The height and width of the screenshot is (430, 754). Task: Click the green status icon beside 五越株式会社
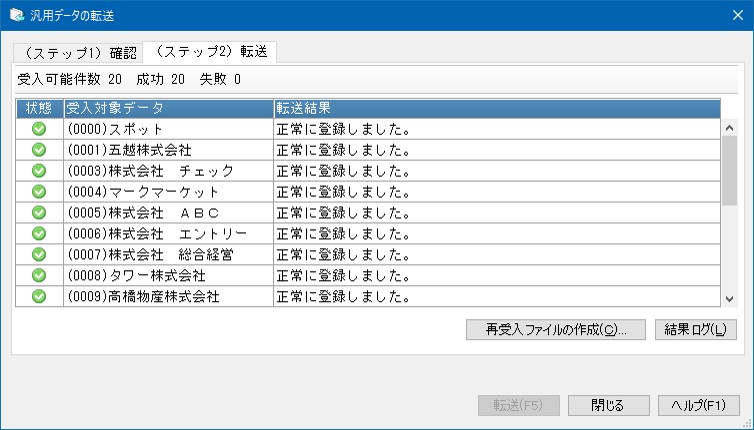pyautogui.click(x=39, y=150)
